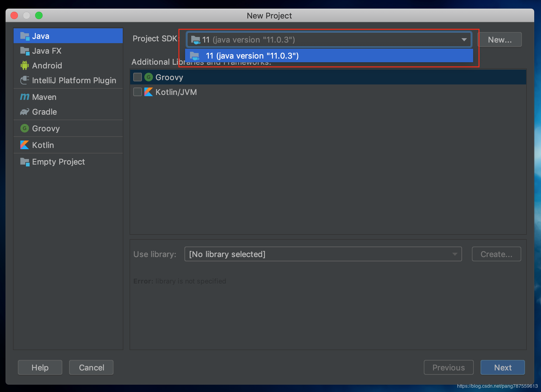The width and height of the screenshot is (541, 392).
Task: Click the Kotlin logo in the sidebar
Action: coord(25,145)
